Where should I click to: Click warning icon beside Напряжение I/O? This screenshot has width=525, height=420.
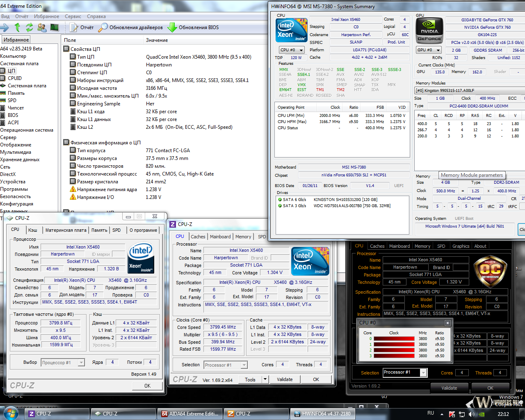click(73, 197)
